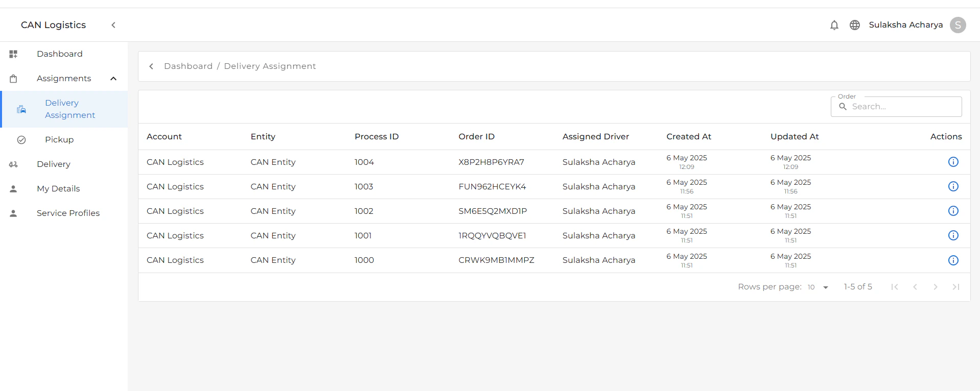This screenshot has height=391, width=980.
Task: Collapse the sidebar with the chevron
Action: pyautogui.click(x=113, y=25)
